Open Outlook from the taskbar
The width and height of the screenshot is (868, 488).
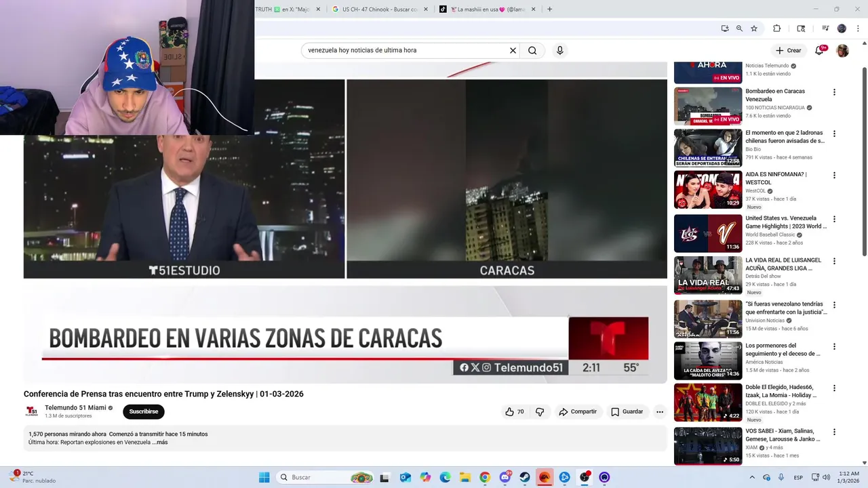click(x=405, y=477)
